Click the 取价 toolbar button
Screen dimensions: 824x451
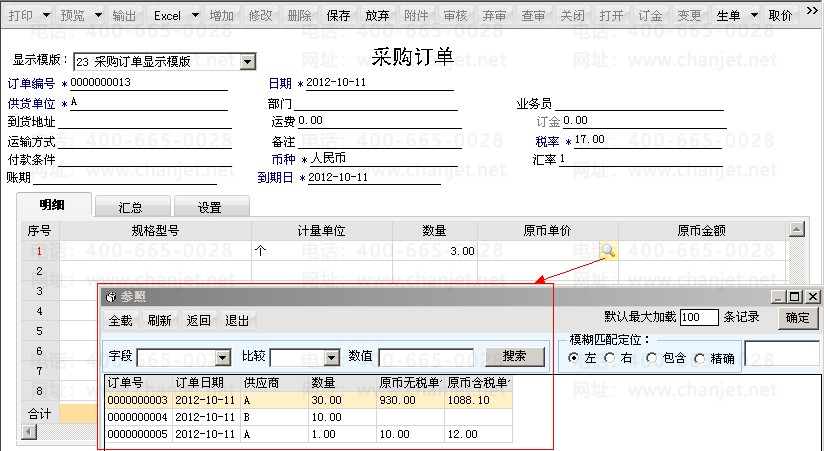point(780,16)
